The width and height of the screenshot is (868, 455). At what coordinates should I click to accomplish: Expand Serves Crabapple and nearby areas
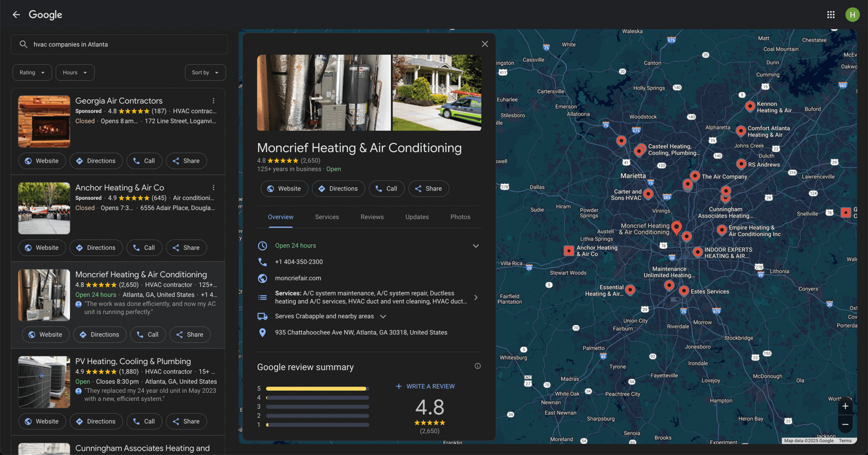[383, 317]
